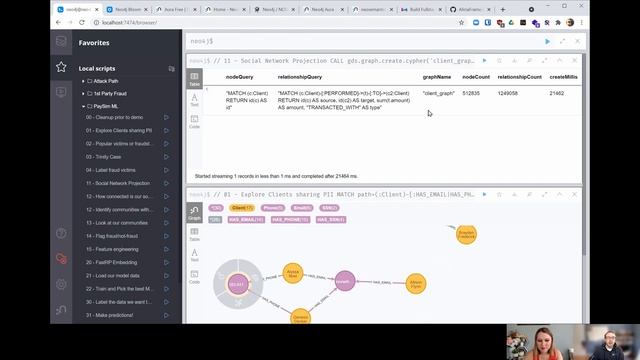640x360 pixels.
Task: Close the Explore Clients sharing PII frame
Action: 574,194
